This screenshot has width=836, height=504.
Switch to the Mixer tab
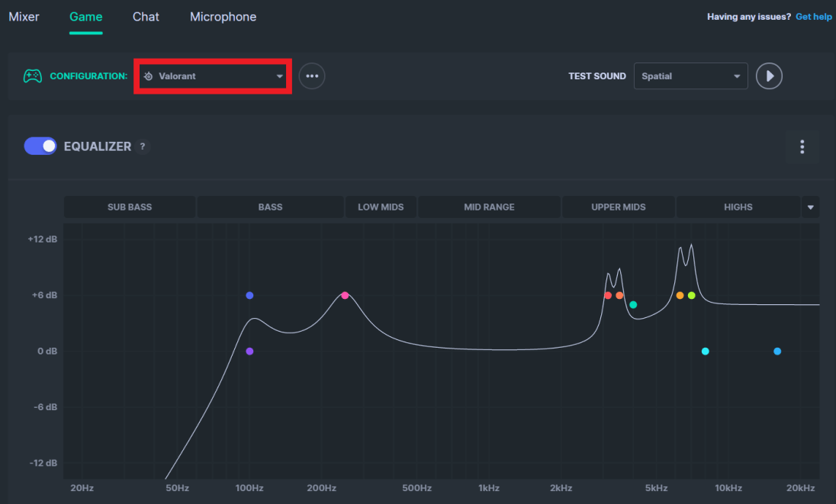[23, 17]
